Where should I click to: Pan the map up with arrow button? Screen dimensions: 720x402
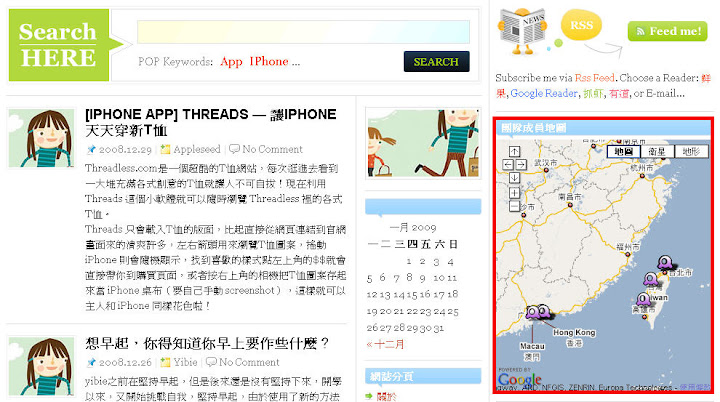514,152
